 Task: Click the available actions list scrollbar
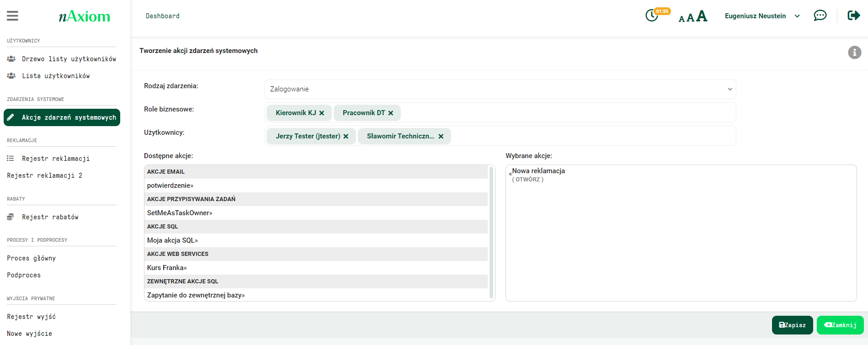491,232
